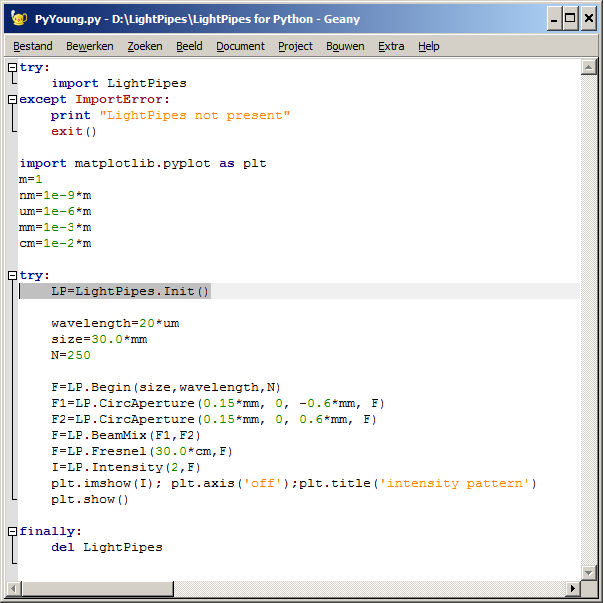Click the line 'um=1e-6*m'
The height and width of the screenshot is (603, 604).
[55, 212]
